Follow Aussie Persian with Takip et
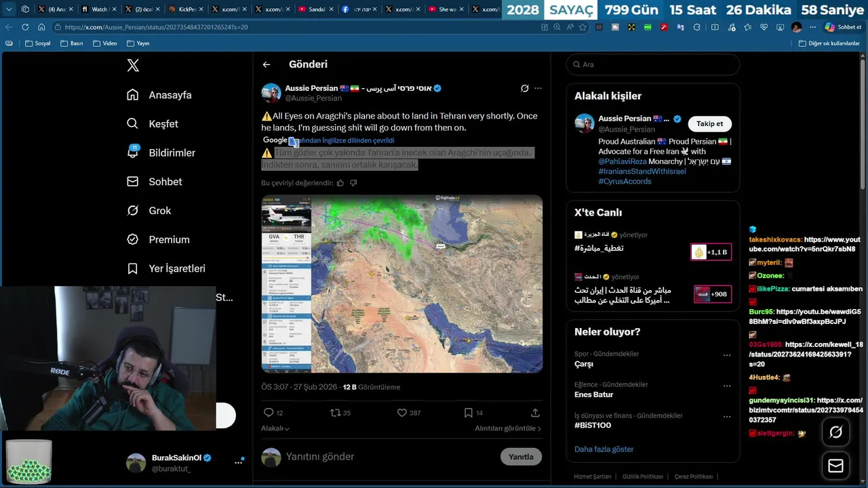The image size is (868, 488). [x=710, y=123]
